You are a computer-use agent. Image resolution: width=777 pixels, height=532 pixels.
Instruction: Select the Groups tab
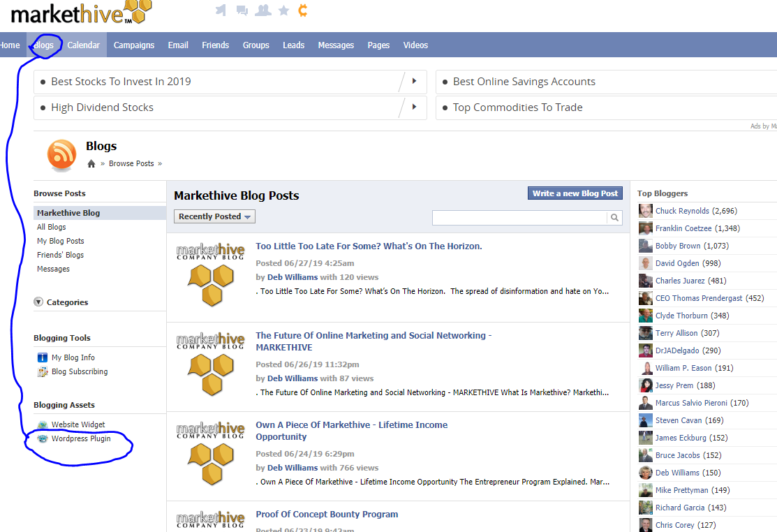(256, 45)
